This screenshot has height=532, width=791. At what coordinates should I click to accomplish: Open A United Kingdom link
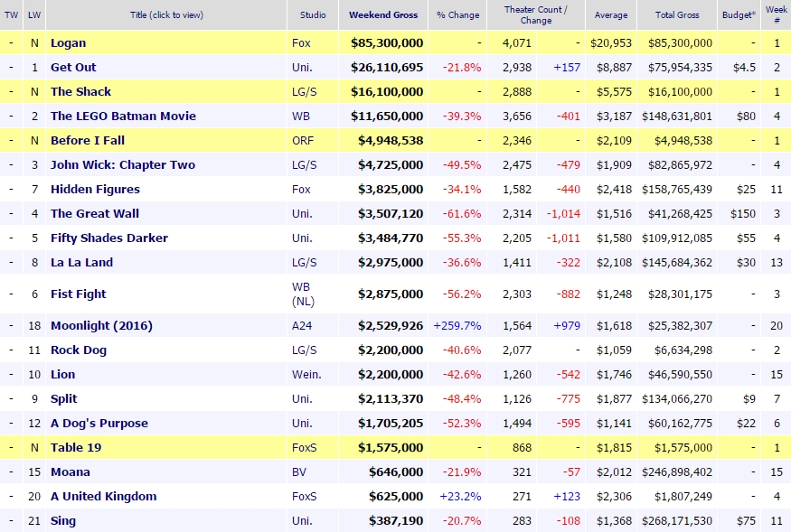click(103, 496)
